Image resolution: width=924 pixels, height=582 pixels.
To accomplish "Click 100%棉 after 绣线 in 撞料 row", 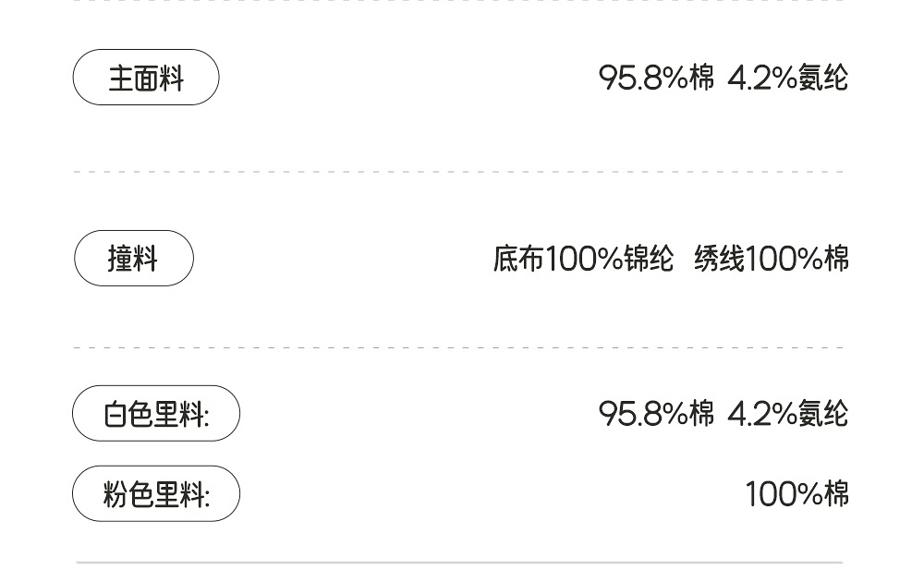I will (797, 259).
